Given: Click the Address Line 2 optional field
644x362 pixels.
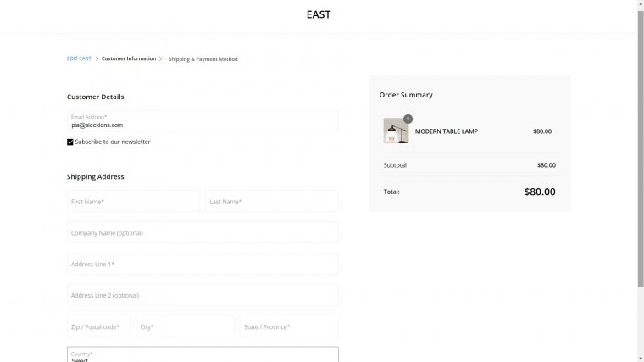Looking at the screenshot, I should click(x=203, y=295).
